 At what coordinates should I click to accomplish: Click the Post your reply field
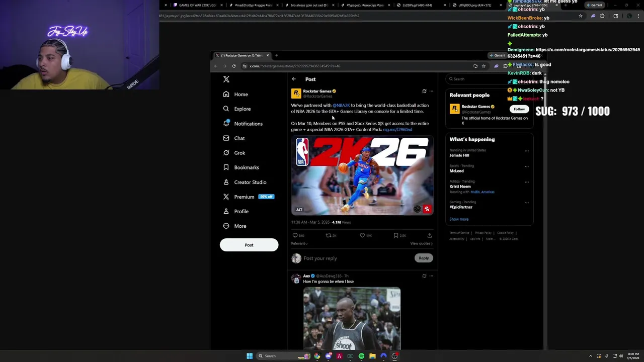pos(357,258)
